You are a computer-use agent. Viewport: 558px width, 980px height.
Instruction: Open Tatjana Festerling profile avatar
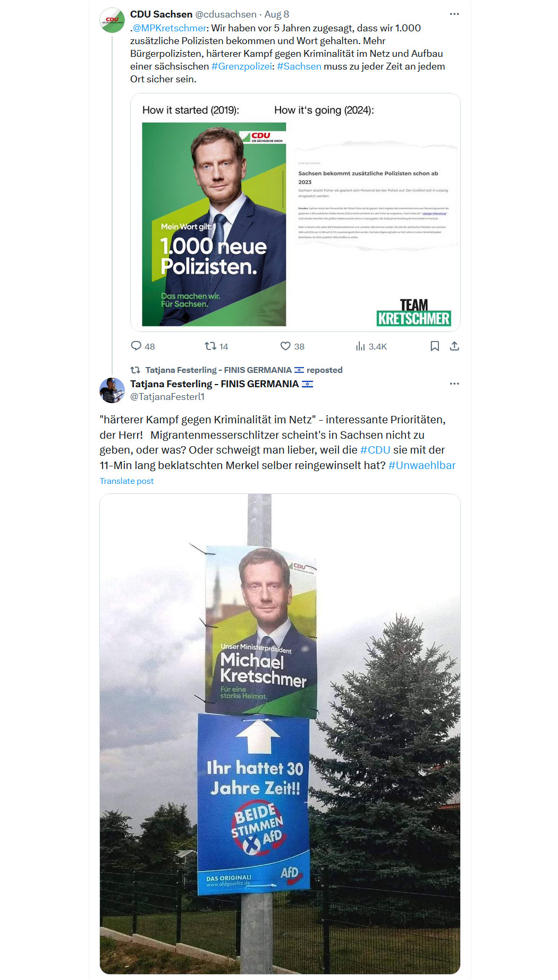tap(112, 390)
